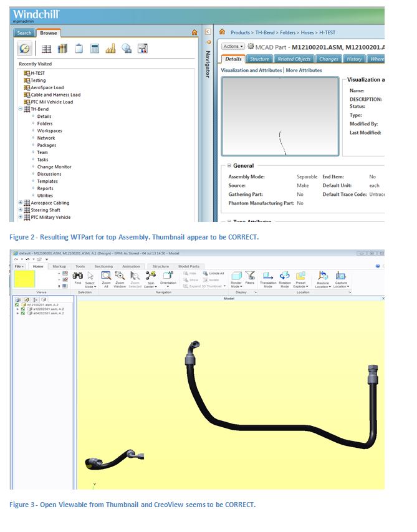Open the File menu in CreoView
The width and height of the screenshot is (417, 532).
coord(19,266)
